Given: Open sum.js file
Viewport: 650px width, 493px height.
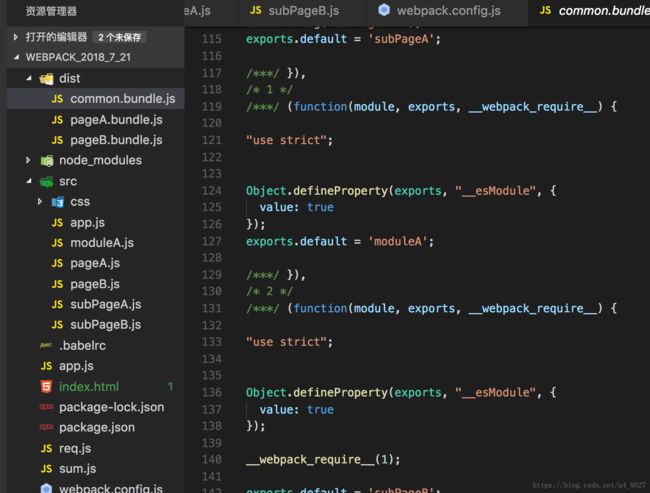Looking at the screenshot, I should coord(78,469).
